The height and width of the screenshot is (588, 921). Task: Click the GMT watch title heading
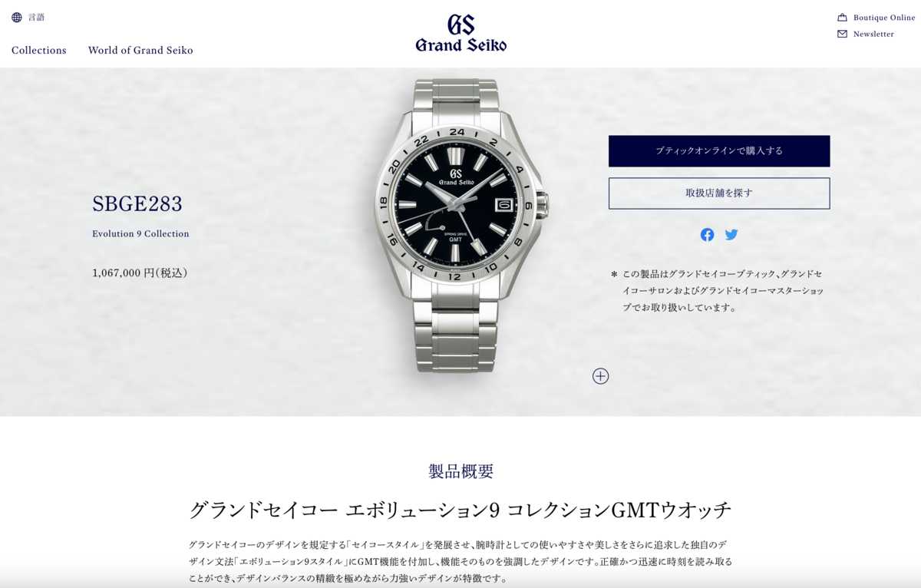460,510
